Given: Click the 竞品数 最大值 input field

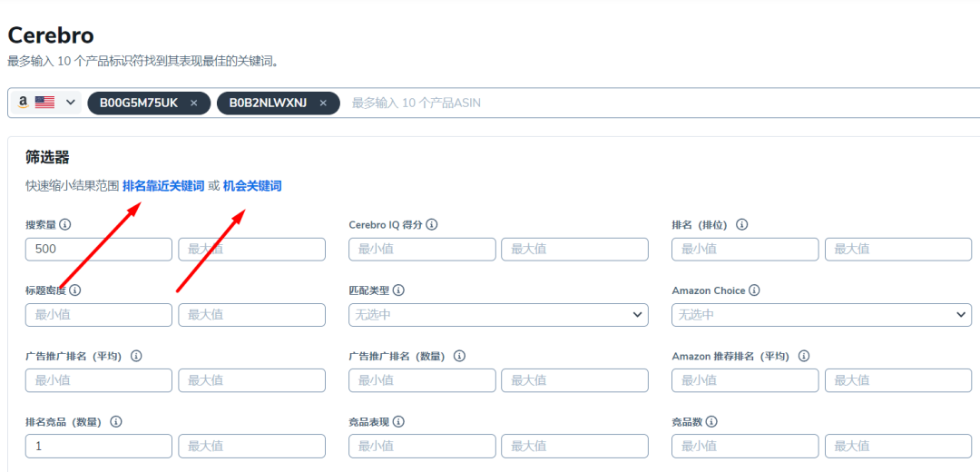Looking at the screenshot, I should click(897, 447).
